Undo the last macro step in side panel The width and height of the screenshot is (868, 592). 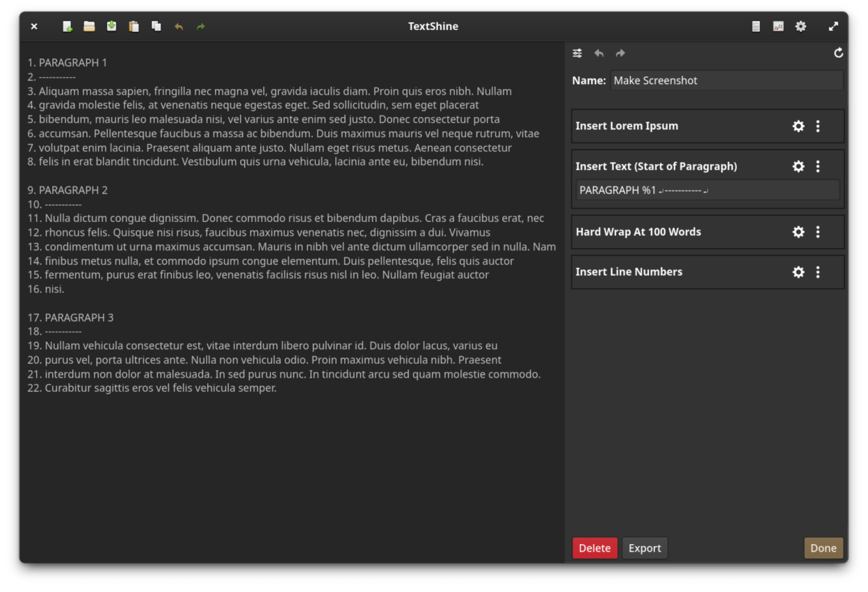click(x=599, y=54)
